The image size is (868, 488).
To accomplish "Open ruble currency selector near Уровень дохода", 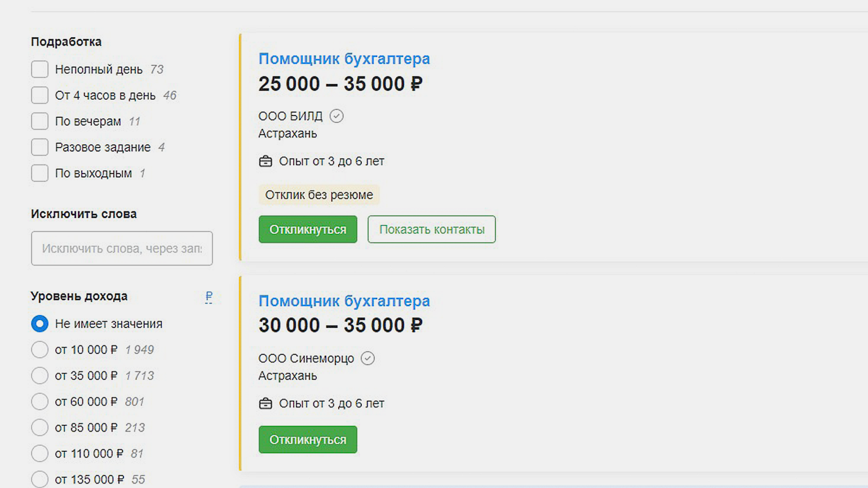I will click(x=209, y=296).
